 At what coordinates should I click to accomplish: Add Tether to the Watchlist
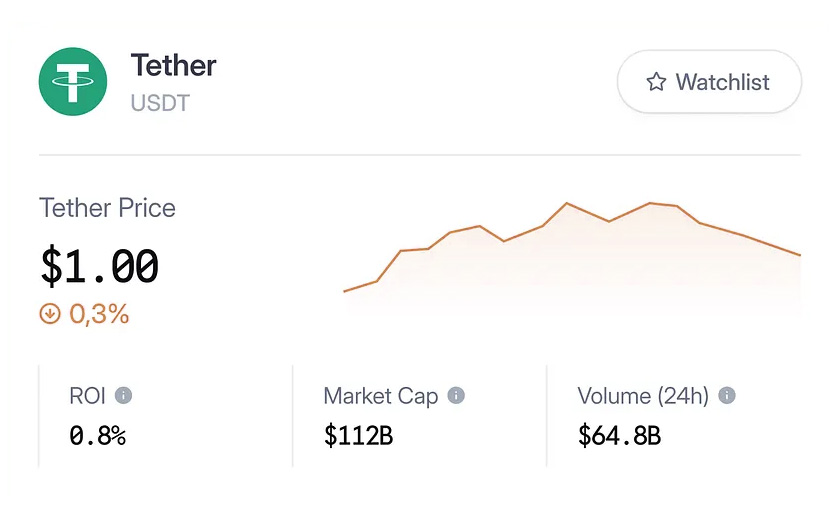709,82
